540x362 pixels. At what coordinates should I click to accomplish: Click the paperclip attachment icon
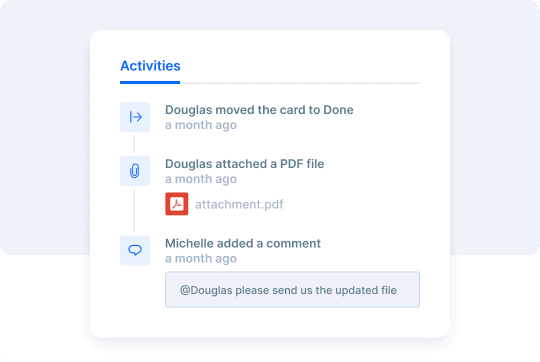tap(135, 171)
